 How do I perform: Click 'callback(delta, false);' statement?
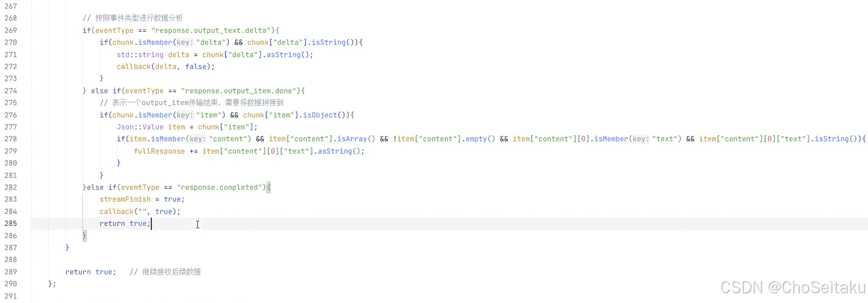pos(166,67)
